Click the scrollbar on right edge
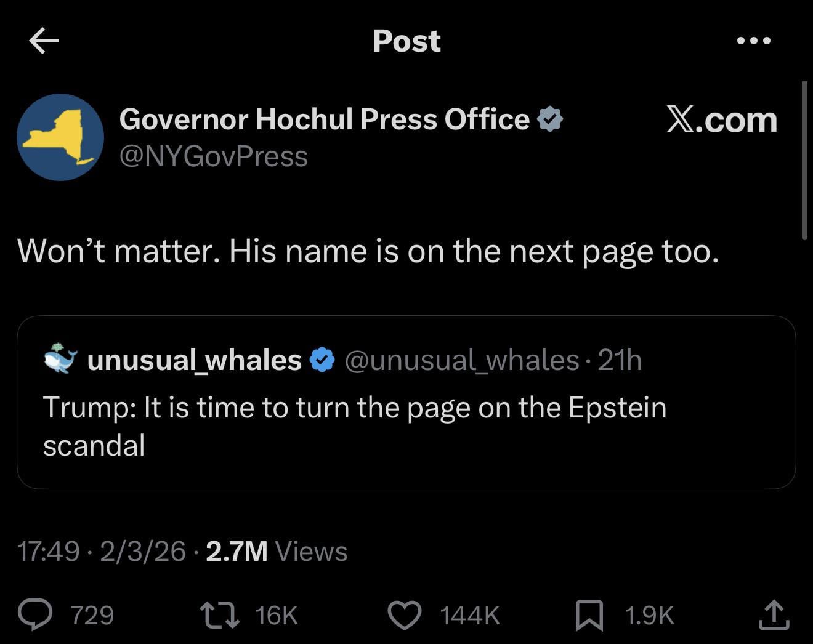The height and width of the screenshot is (644, 813). (804, 160)
